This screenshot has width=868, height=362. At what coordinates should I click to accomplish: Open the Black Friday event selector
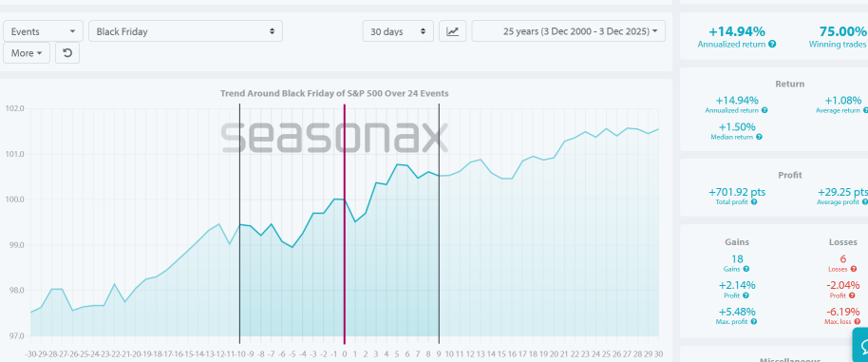click(x=185, y=31)
